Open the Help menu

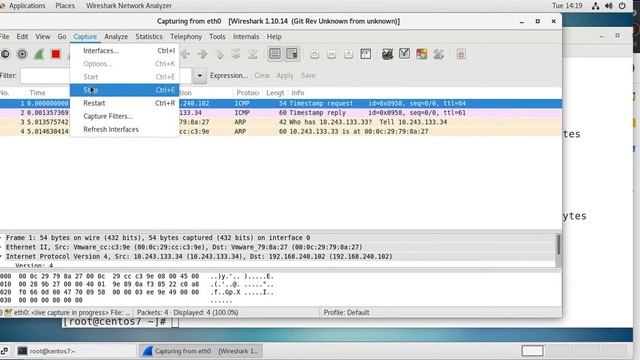(x=274, y=36)
